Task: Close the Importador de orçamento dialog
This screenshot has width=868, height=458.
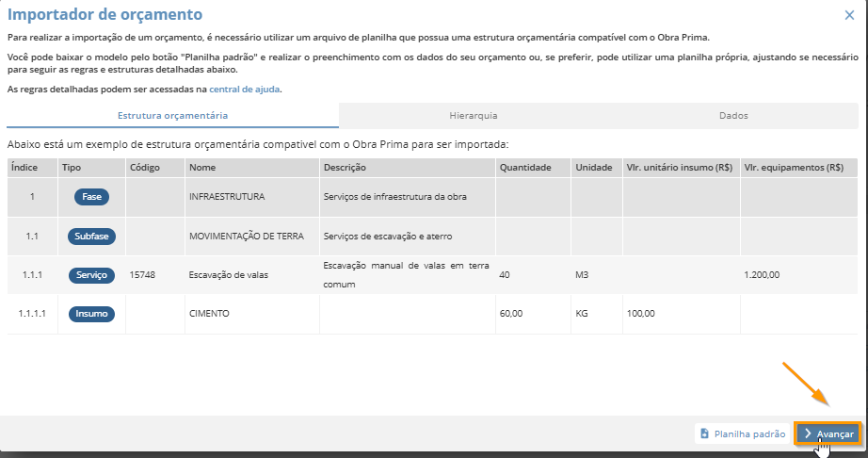Action: click(849, 15)
